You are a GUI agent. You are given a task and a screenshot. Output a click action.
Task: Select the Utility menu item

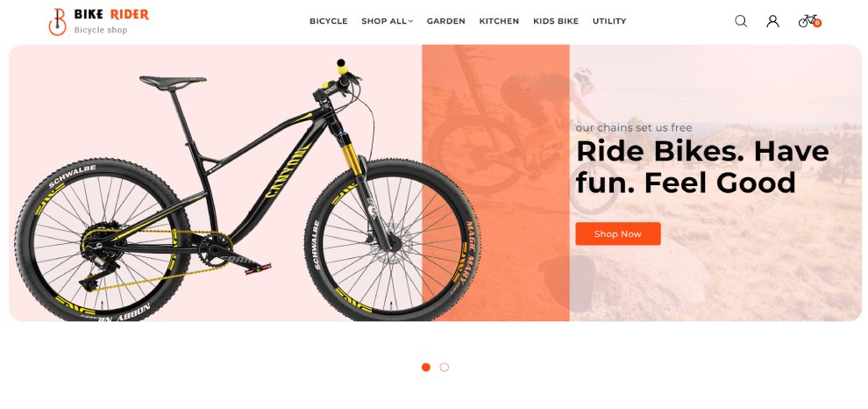click(x=609, y=21)
